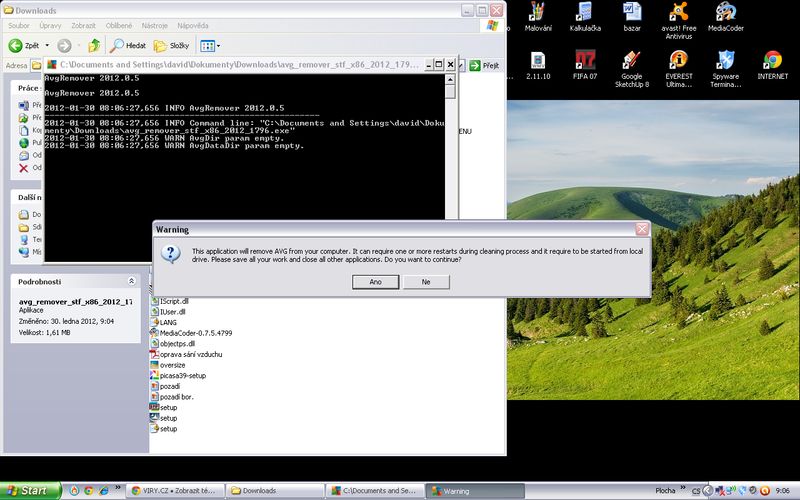Viewport: 800px width, 500px height.
Task: Select the picasa39-setup file
Action: click(178, 376)
